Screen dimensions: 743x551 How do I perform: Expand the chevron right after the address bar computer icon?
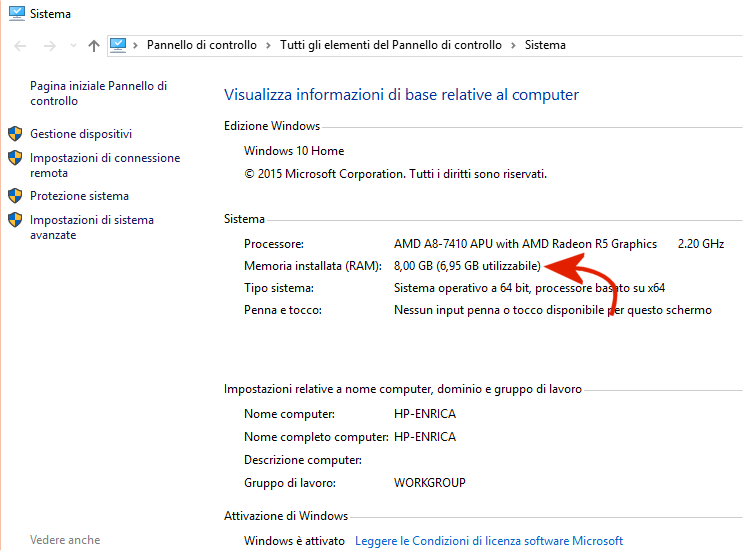[136, 46]
